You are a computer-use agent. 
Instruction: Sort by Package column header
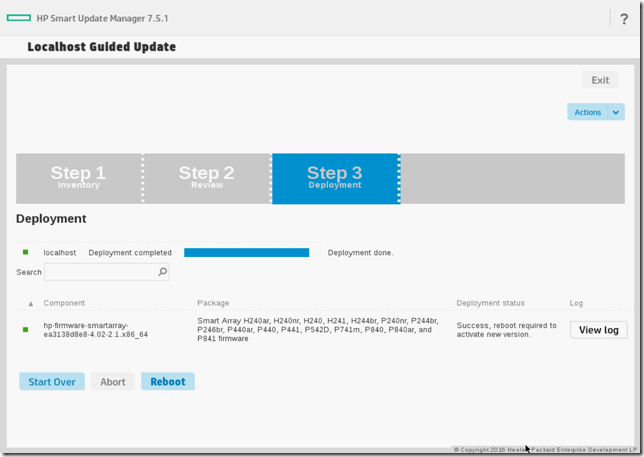213,303
